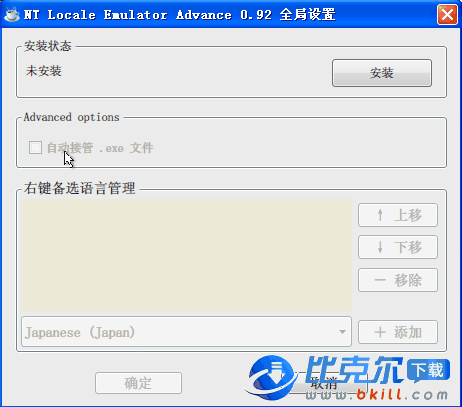462x407 pixels.
Task: Click inside the empty language list box
Action: (x=186, y=255)
